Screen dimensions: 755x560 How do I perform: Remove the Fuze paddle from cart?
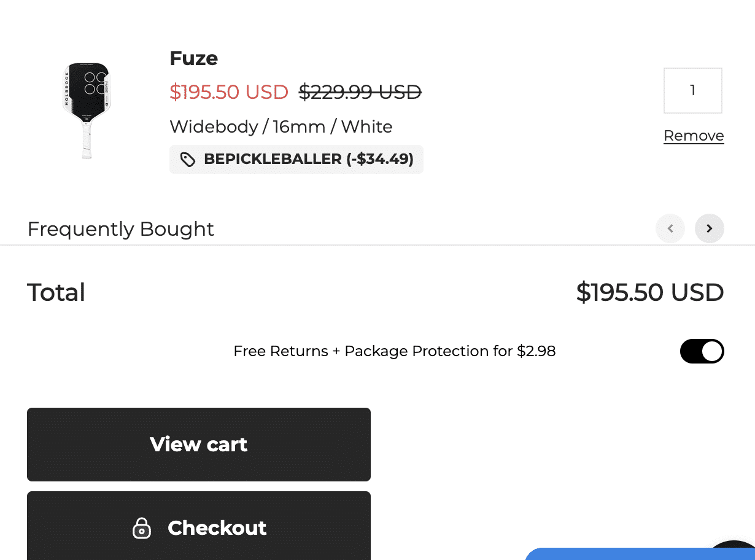pos(694,136)
